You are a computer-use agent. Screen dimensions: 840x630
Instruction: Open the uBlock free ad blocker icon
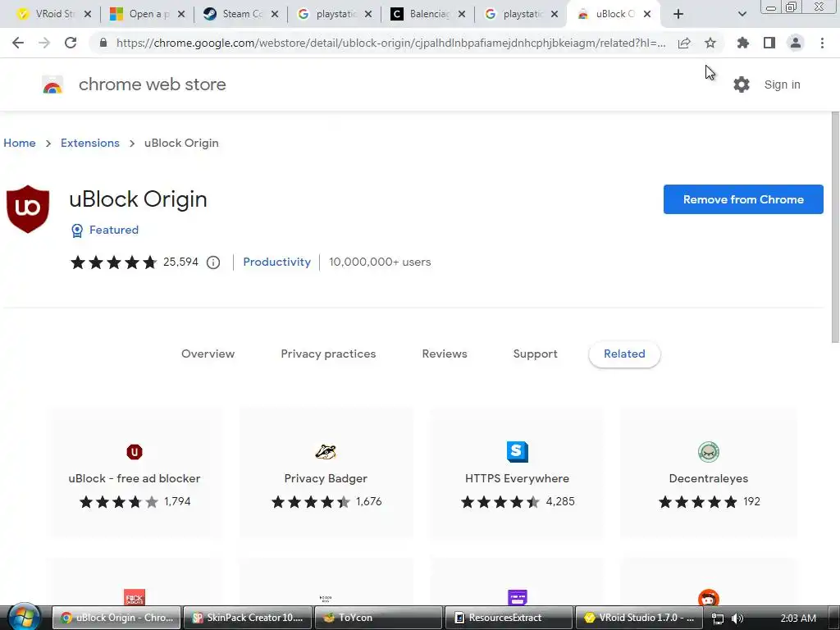135,452
